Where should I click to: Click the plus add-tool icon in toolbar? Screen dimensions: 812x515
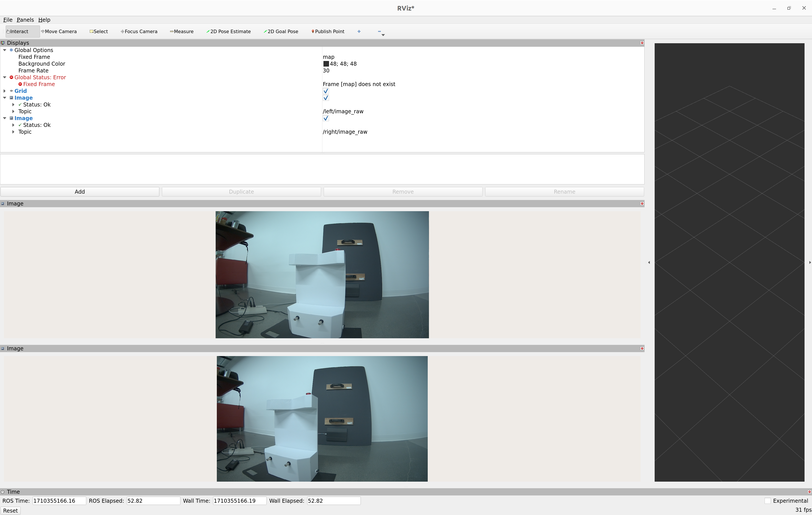(x=359, y=31)
